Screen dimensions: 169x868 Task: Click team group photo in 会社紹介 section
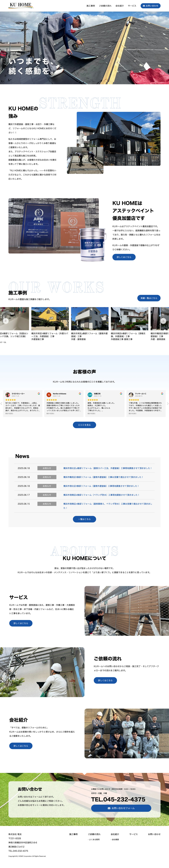[127, 734]
